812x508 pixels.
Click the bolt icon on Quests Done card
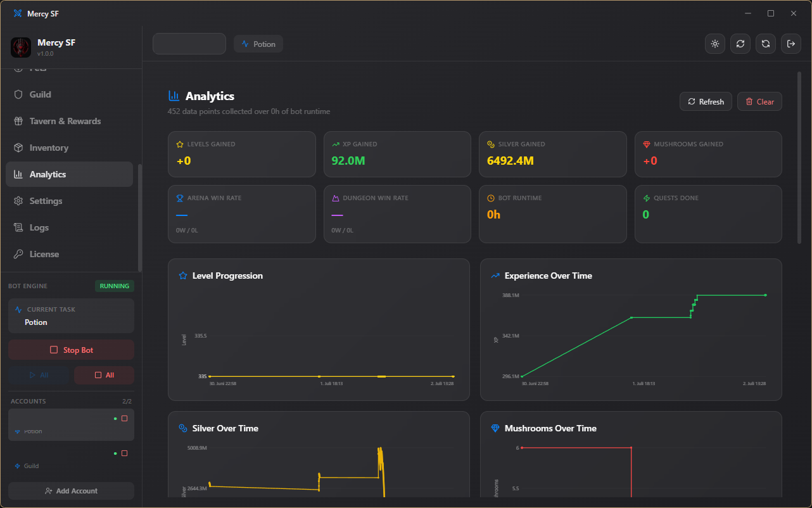coord(647,198)
